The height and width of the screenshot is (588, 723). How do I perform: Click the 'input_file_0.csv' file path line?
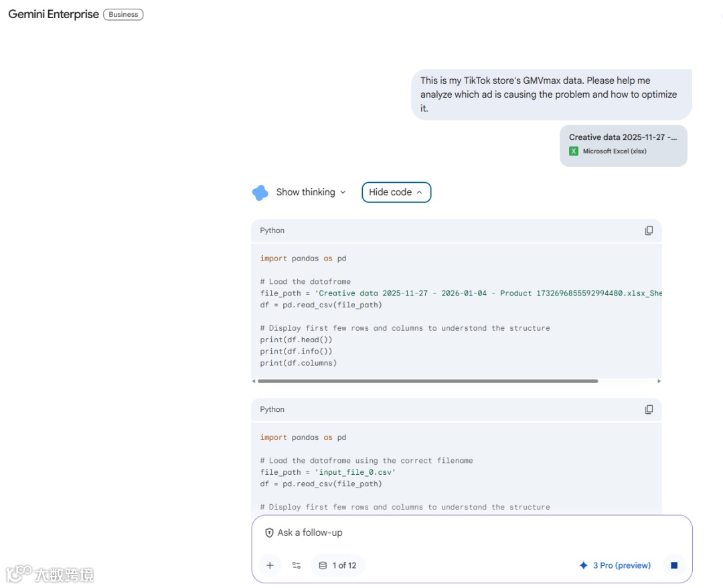(x=328, y=472)
